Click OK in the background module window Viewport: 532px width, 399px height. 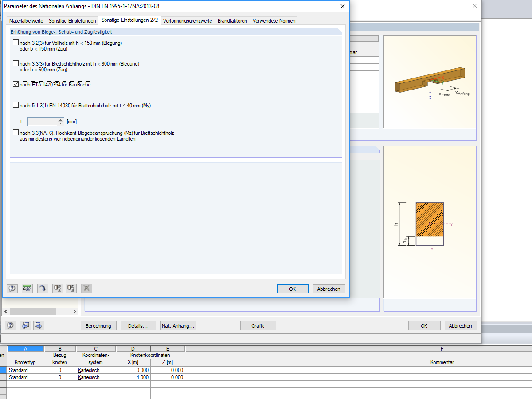pyautogui.click(x=424, y=325)
